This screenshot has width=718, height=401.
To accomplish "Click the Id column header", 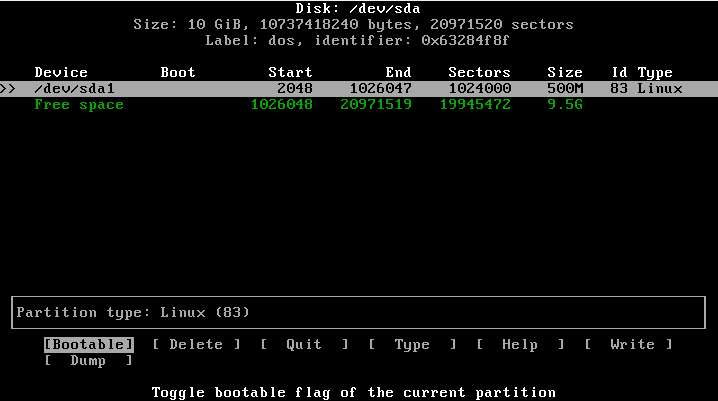I will [619, 72].
